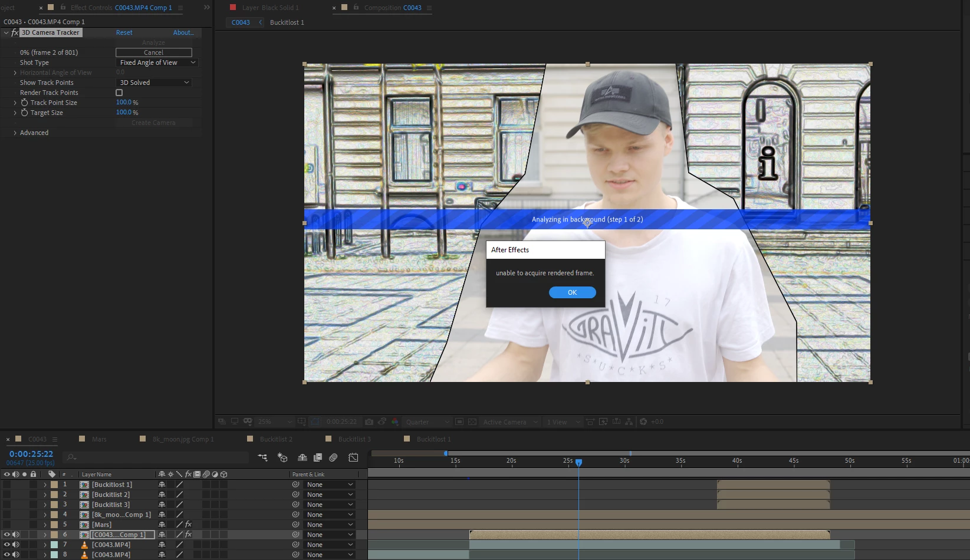The width and height of the screenshot is (970, 560).
Task: Expand the Advanced section
Action: tap(15, 133)
